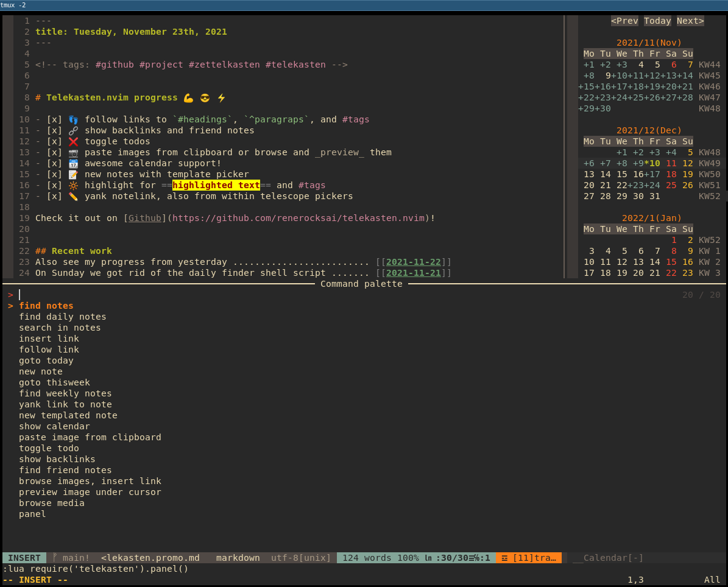The width and height of the screenshot is (728, 587).
Task: Choose 'show calendar' from command palette
Action: pyautogui.click(x=54, y=426)
